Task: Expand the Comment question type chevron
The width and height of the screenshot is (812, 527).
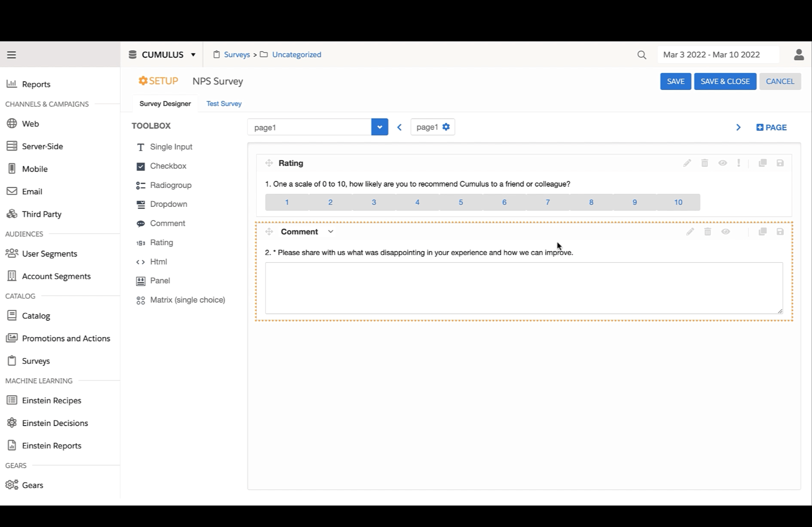Action: pos(330,232)
